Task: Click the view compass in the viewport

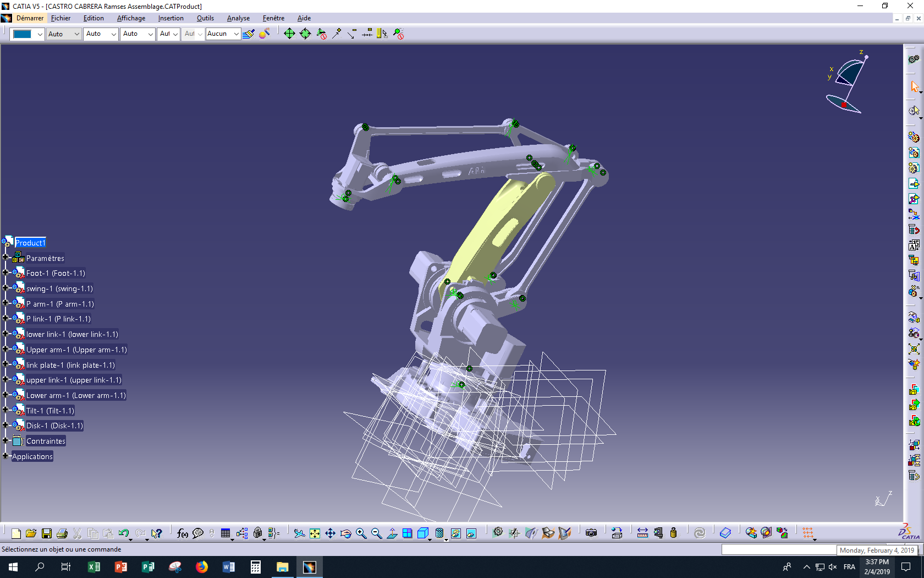Action: [847, 83]
